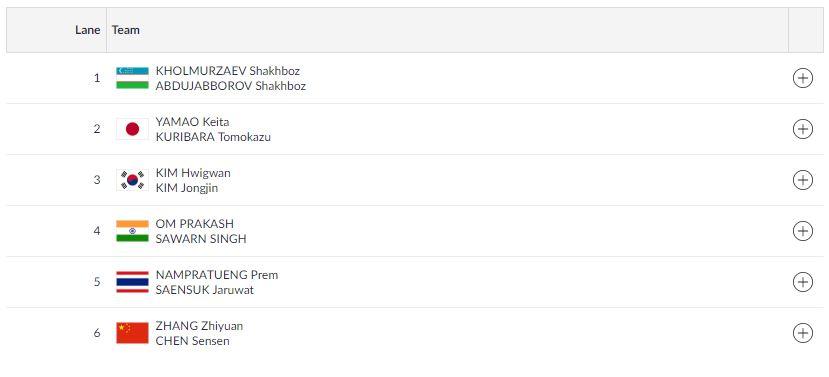
Task: Expand lane 5 Thailand team row
Action: [803, 282]
